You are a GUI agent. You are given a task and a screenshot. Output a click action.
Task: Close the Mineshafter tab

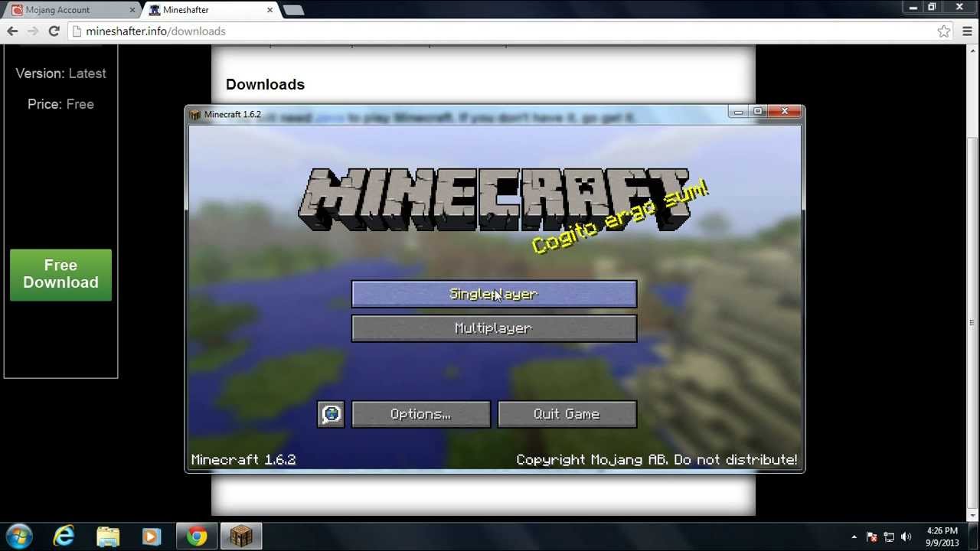point(269,10)
